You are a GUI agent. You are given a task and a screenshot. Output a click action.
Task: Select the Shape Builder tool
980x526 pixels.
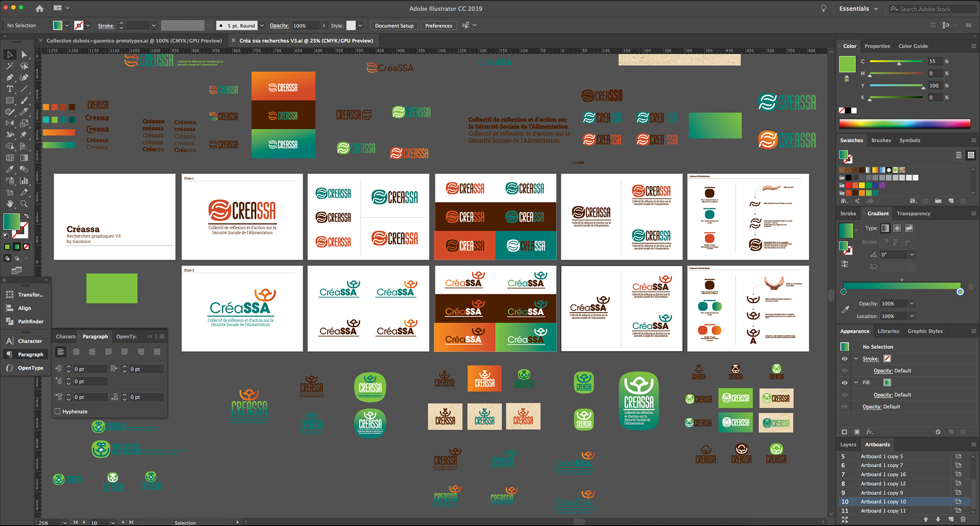point(10,146)
